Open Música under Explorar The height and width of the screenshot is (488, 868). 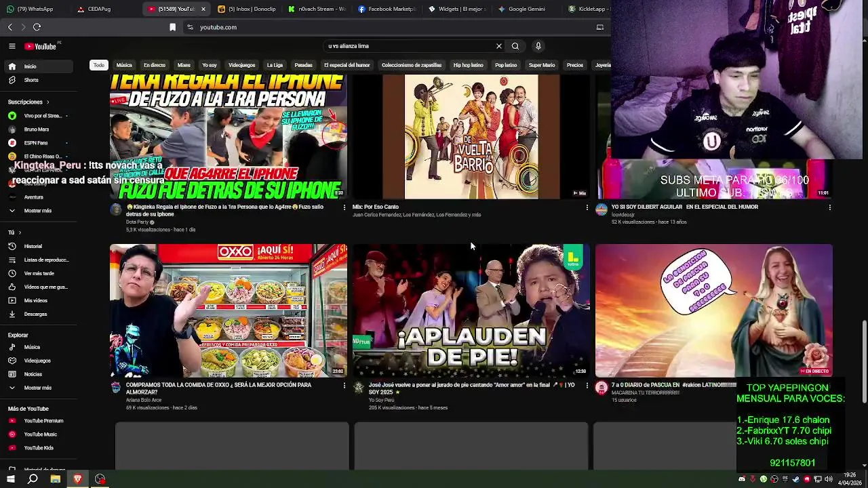[39, 347]
